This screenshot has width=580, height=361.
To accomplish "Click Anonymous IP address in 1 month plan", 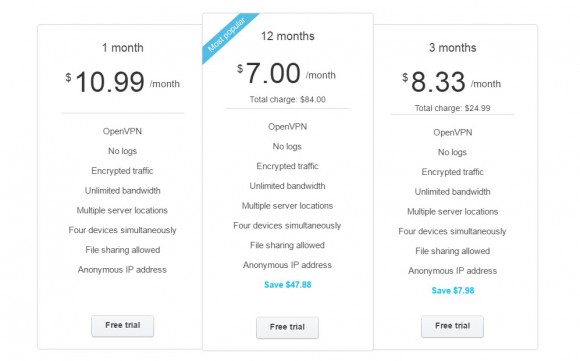I will pos(122,270).
